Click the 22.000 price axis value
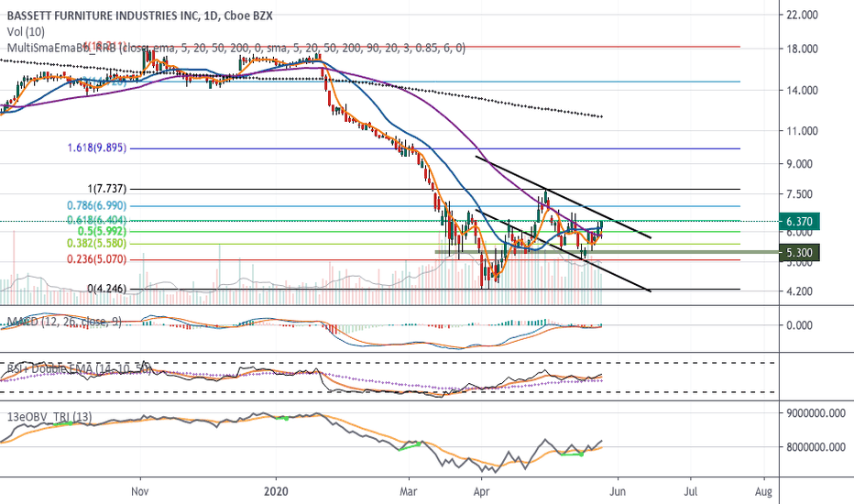This screenshot has height=504, width=854. (x=802, y=15)
